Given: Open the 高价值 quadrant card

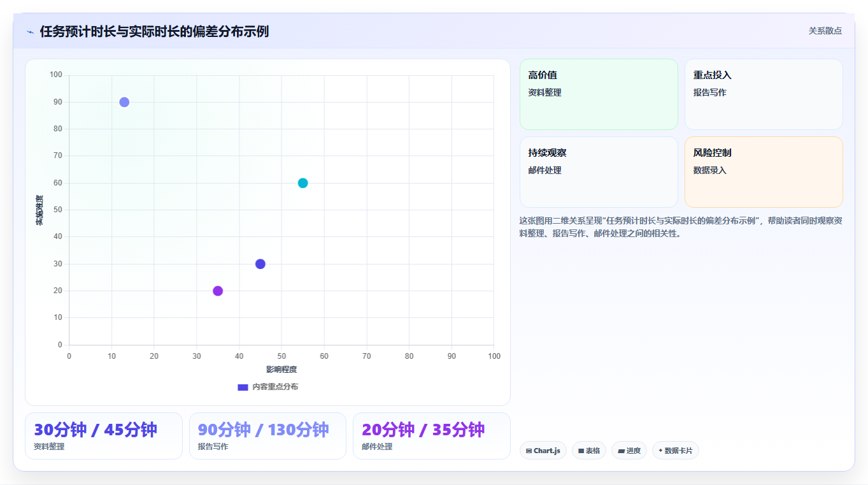Looking at the screenshot, I should [599, 94].
